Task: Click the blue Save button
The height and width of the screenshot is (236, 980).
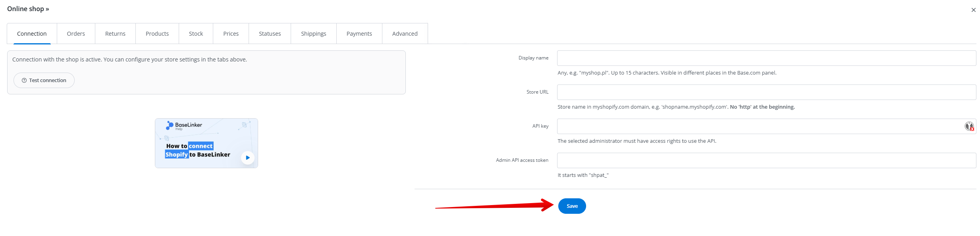Action: (572, 206)
